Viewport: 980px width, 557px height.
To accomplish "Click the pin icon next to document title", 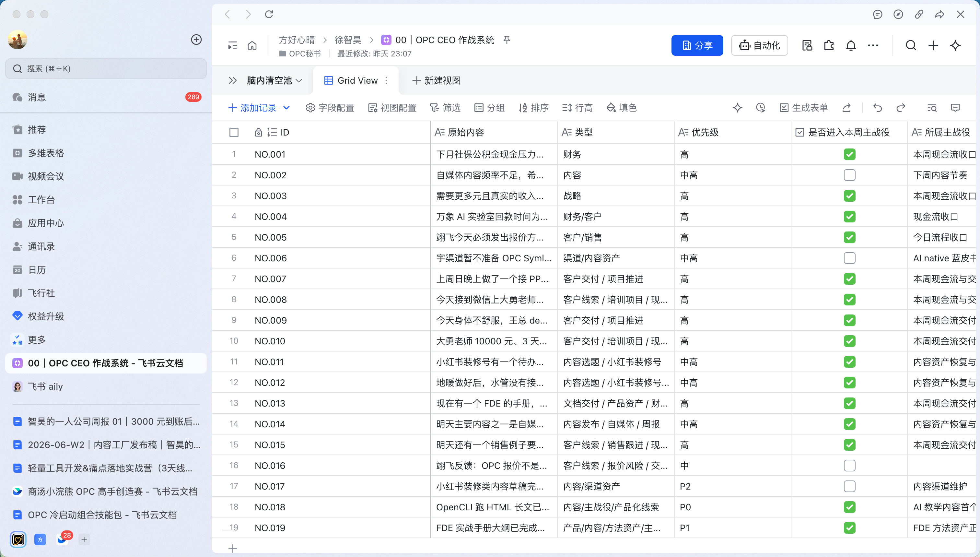I will pos(507,40).
